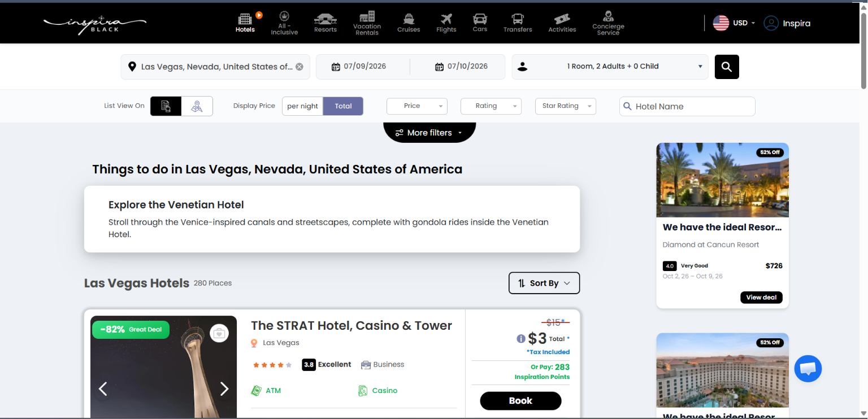Expand the Star Rating filter dropdown
The width and height of the screenshot is (868, 419).
point(565,106)
